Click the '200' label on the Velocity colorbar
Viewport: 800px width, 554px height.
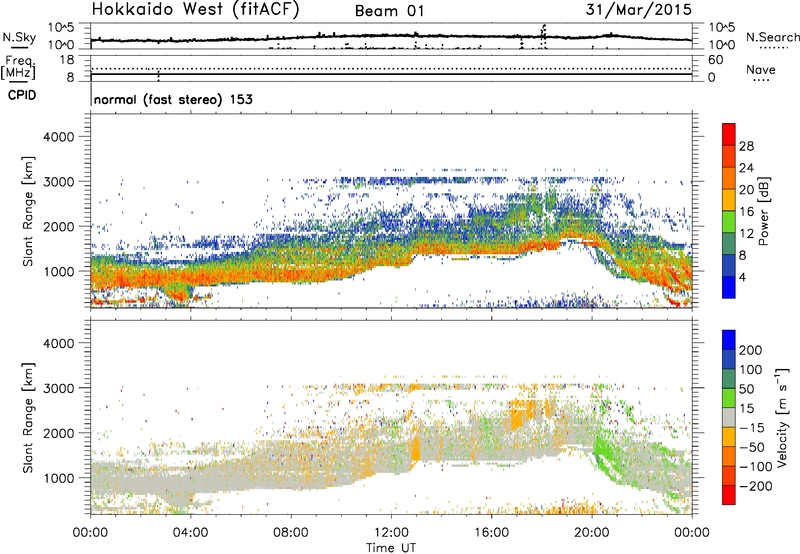(x=751, y=350)
